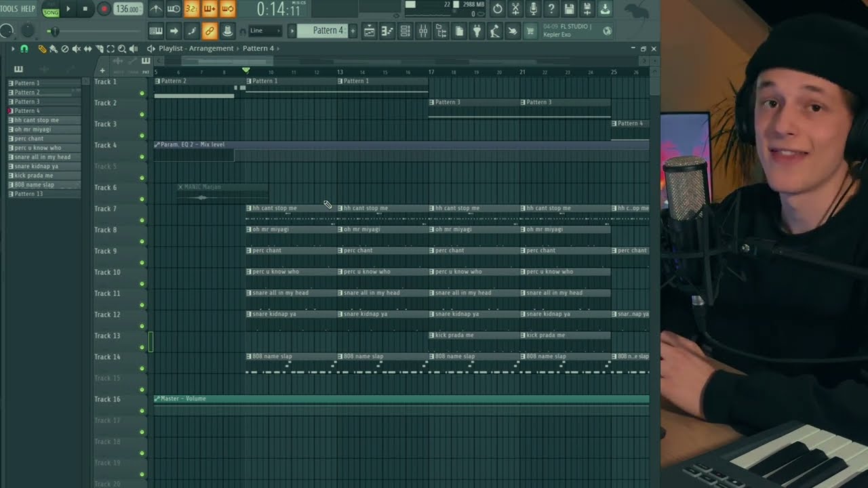Open the Line snap dropdown
This screenshot has width=868, height=488.
point(264,30)
